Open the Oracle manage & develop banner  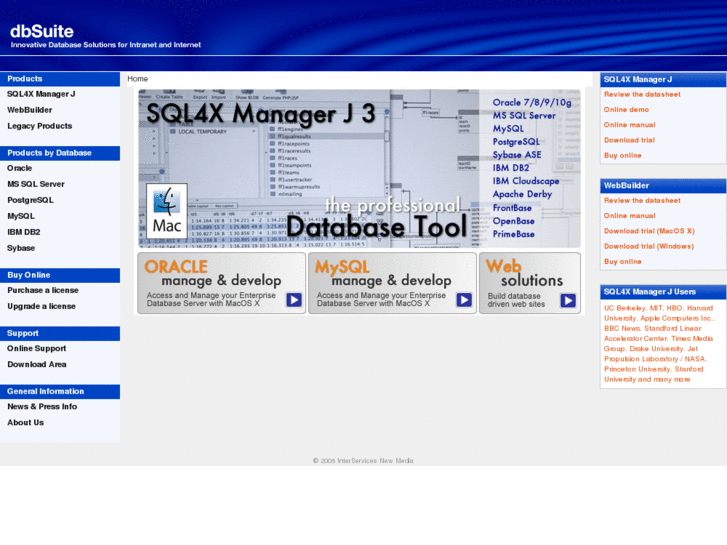pyautogui.click(x=222, y=283)
